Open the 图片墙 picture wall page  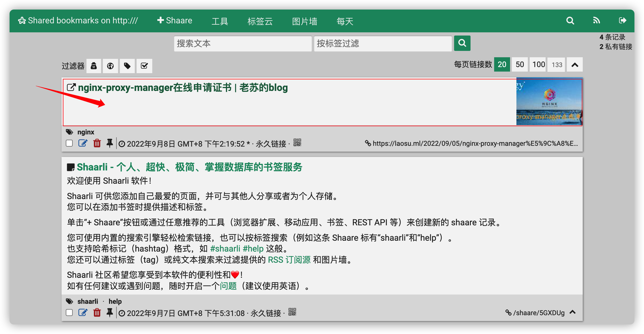(304, 21)
